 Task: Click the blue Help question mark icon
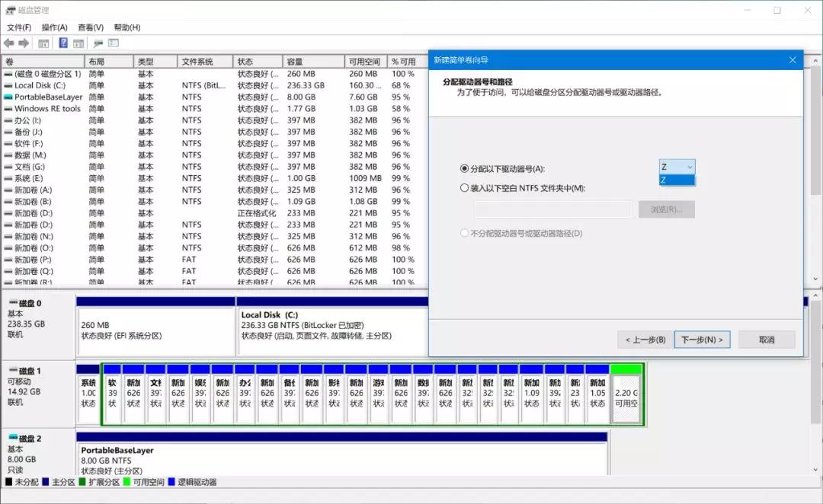pyautogui.click(x=63, y=43)
